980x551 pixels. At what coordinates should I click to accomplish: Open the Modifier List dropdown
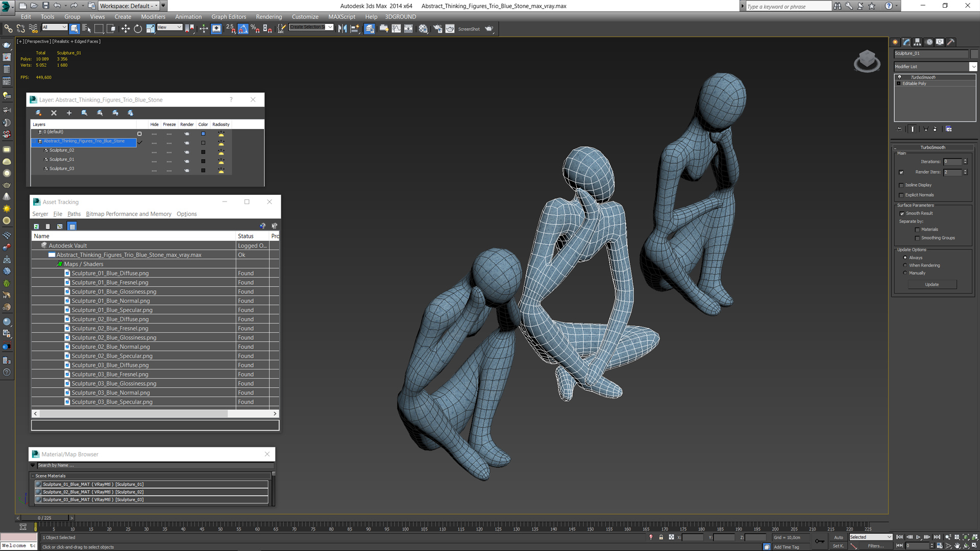(x=973, y=67)
